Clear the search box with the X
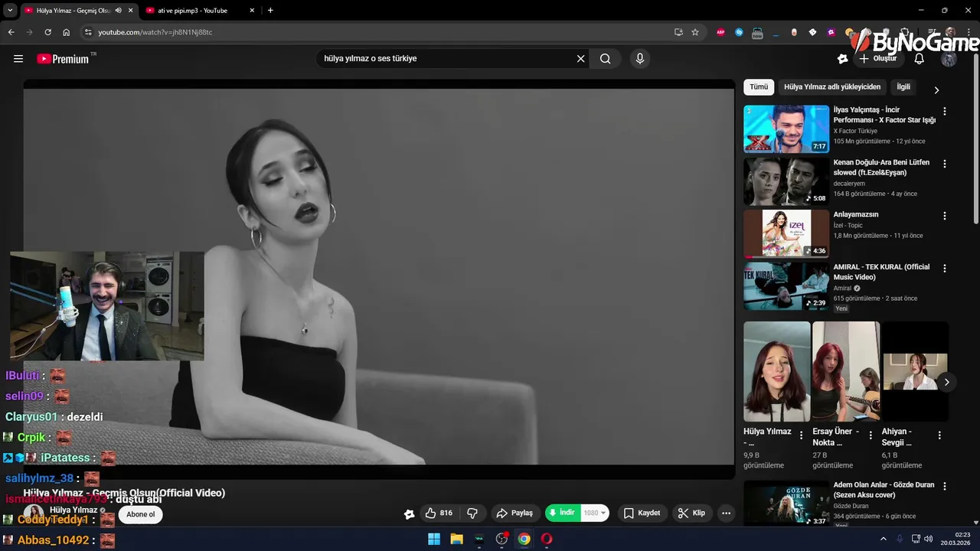Screen dimensions: 980x551 580,59
